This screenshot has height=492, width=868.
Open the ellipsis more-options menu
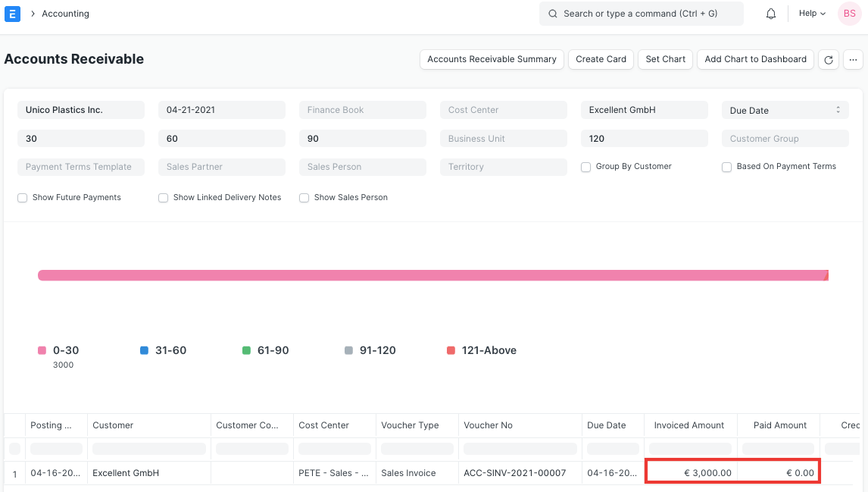(x=854, y=59)
